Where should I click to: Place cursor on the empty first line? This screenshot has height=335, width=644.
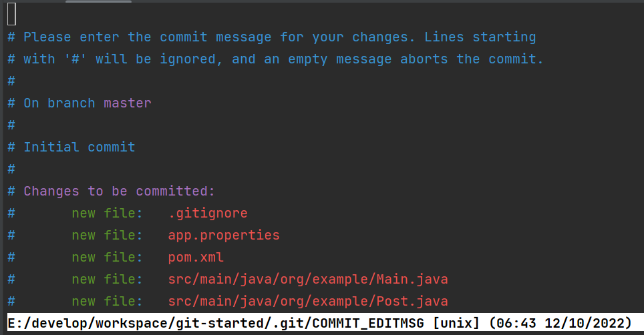coord(12,15)
